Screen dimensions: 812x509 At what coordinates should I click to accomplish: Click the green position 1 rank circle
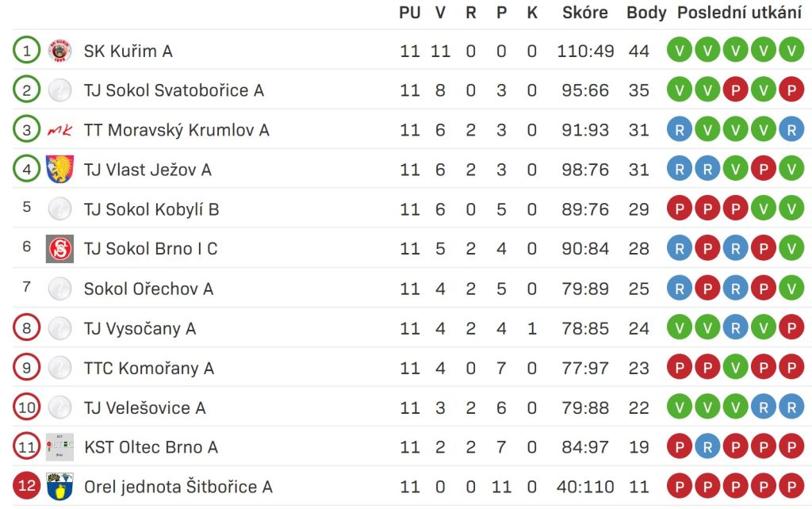(x=26, y=51)
